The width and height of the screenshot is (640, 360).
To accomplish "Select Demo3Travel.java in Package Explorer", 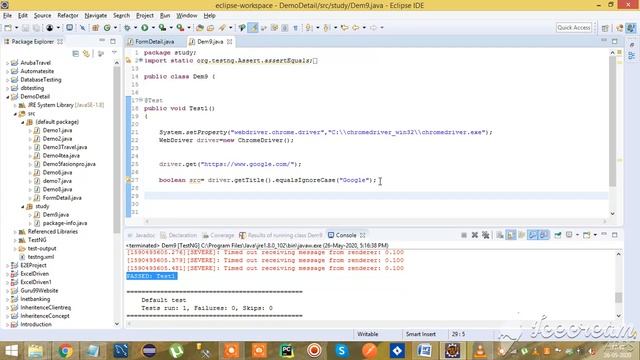I will tap(64, 147).
